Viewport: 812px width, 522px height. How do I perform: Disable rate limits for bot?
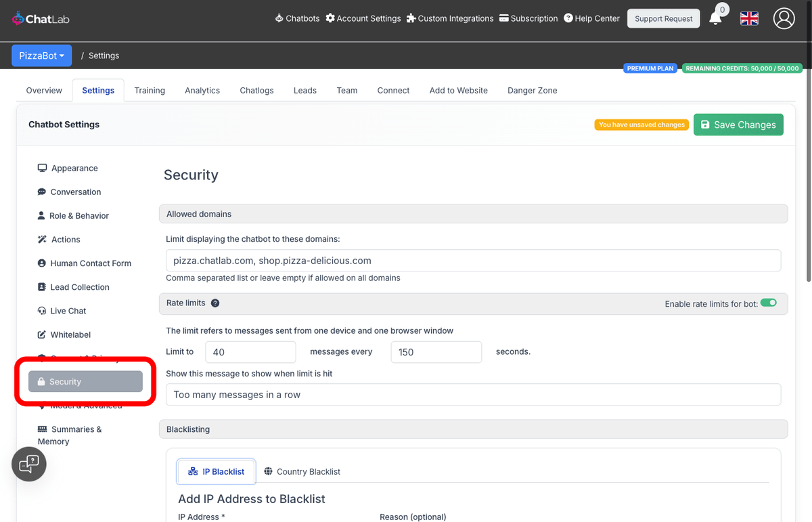point(768,303)
